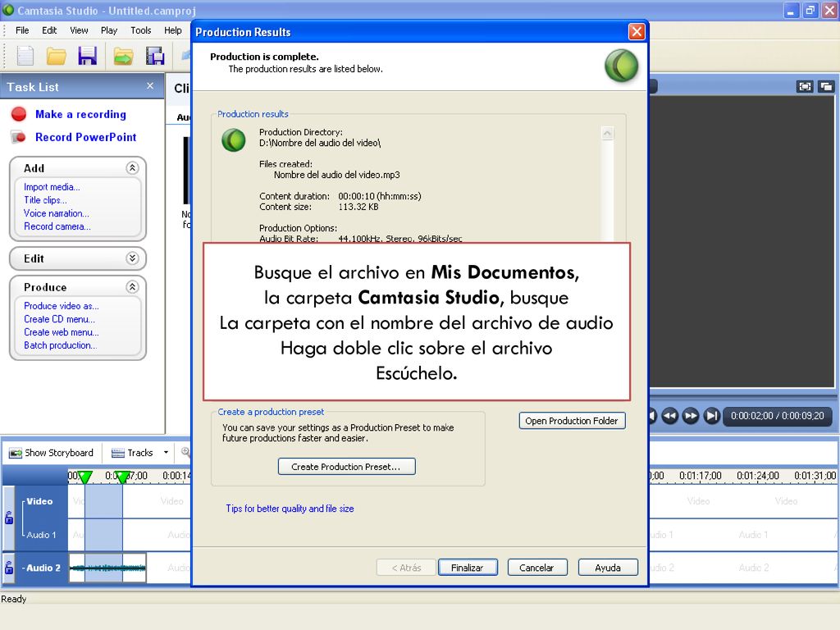Click Produce video as link
This screenshot has height=630, width=840.
61,306
